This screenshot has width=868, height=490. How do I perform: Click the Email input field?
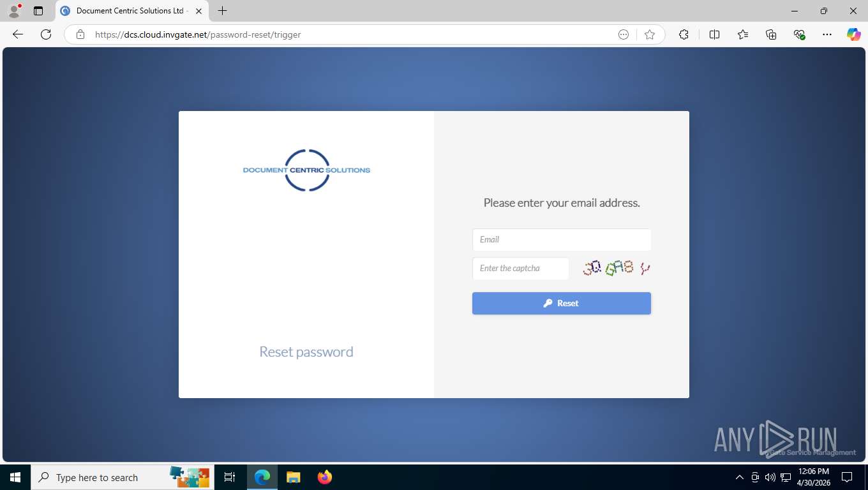(x=562, y=240)
